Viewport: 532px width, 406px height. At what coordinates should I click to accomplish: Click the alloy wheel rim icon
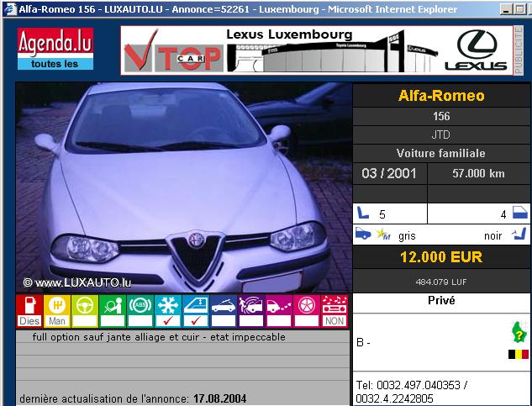[x=307, y=304]
